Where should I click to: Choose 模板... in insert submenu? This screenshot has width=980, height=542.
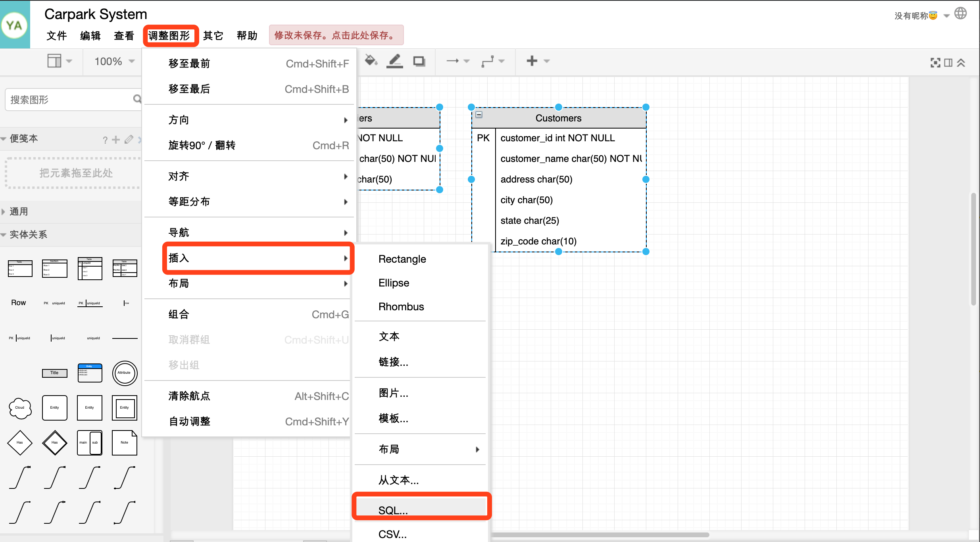(x=421, y=418)
